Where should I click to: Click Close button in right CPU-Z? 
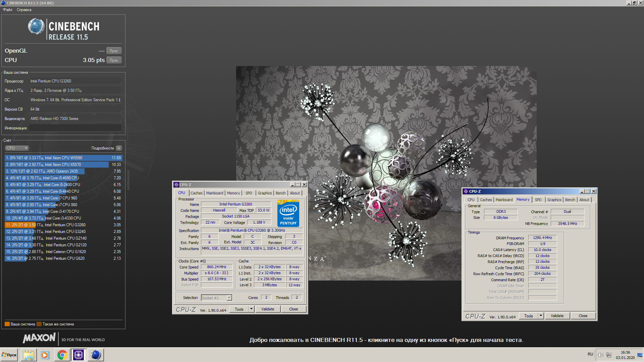pyautogui.click(x=583, y=316)
